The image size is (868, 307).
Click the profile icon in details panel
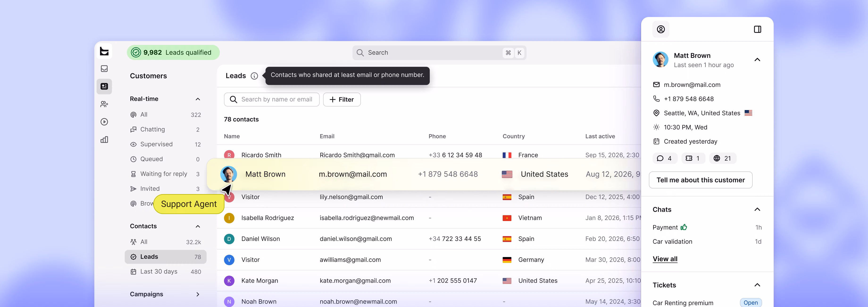(661, 29)
